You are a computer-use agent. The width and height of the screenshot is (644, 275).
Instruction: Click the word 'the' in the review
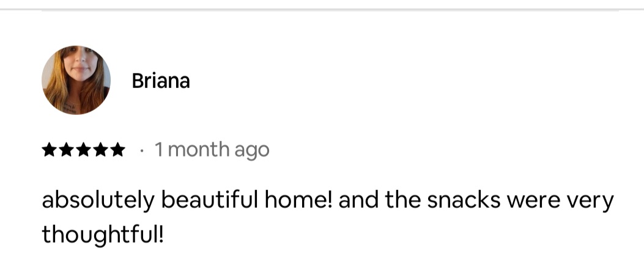tap(401, 201)
